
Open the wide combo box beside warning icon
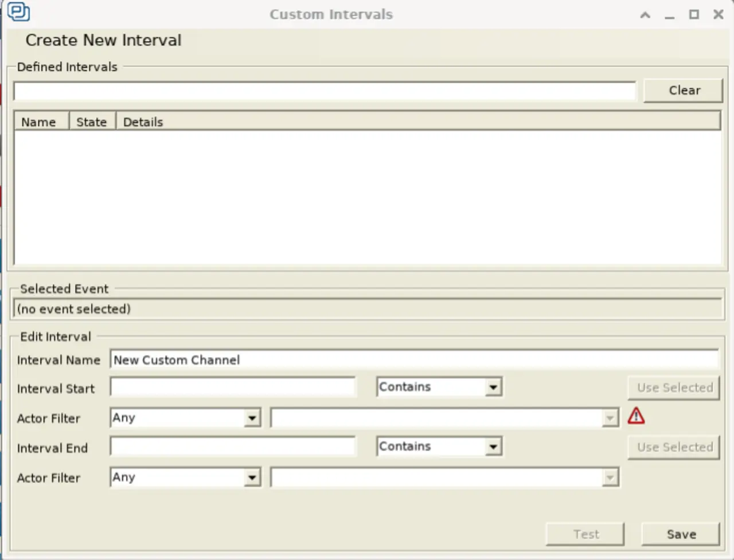tap(610, 418)
